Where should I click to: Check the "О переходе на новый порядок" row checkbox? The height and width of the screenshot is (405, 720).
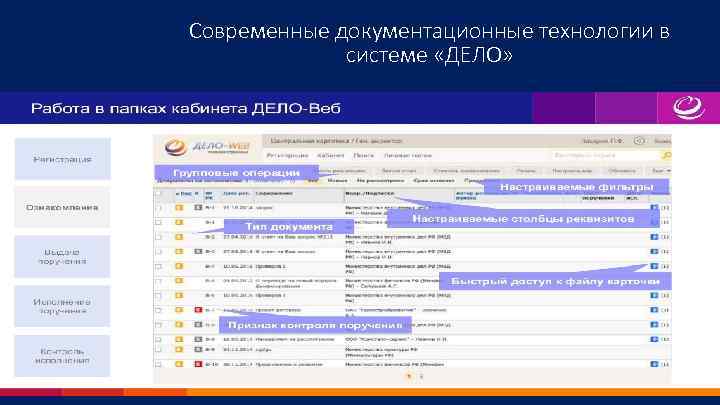(x=158, y=281)
